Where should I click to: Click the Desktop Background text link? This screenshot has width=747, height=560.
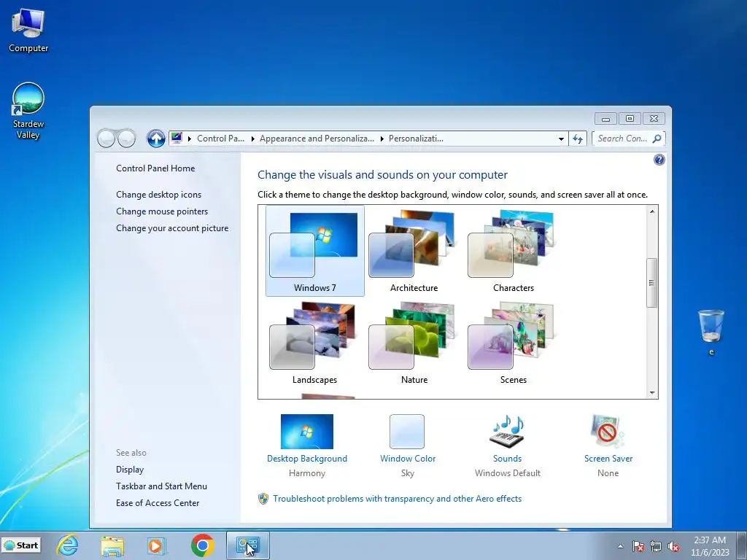307,459
